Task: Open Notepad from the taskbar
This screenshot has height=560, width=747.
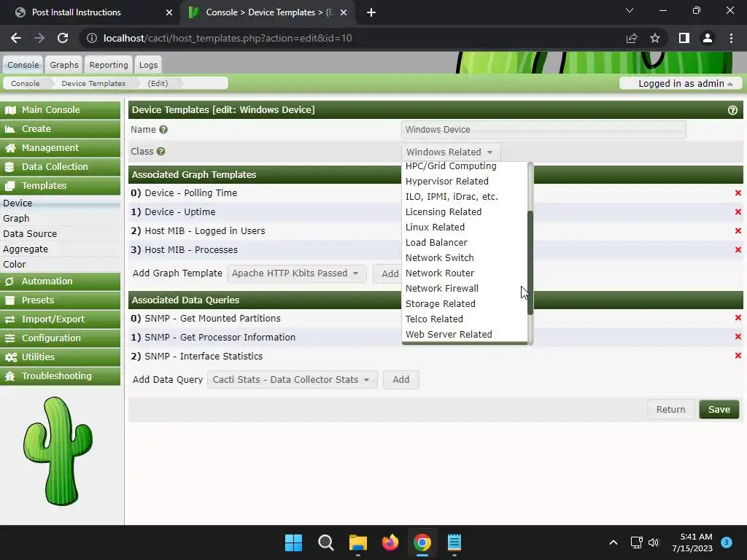Action: click(454, 542)
